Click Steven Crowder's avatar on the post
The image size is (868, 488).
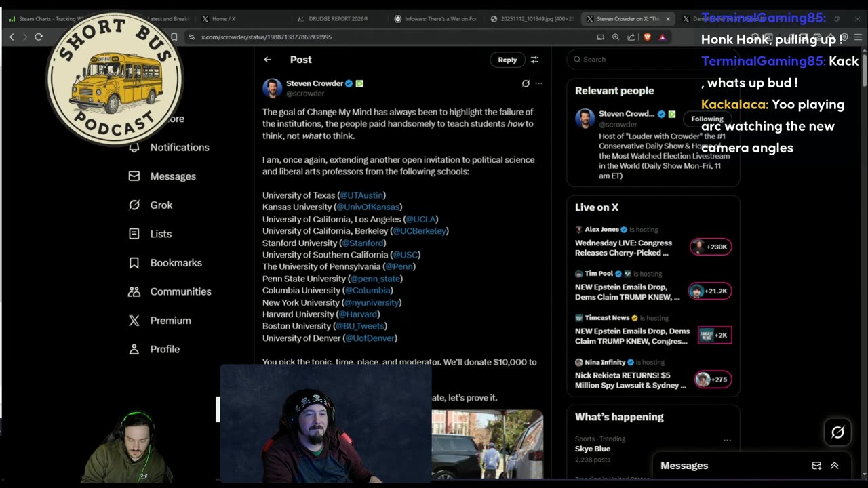[x=272, y=88]
